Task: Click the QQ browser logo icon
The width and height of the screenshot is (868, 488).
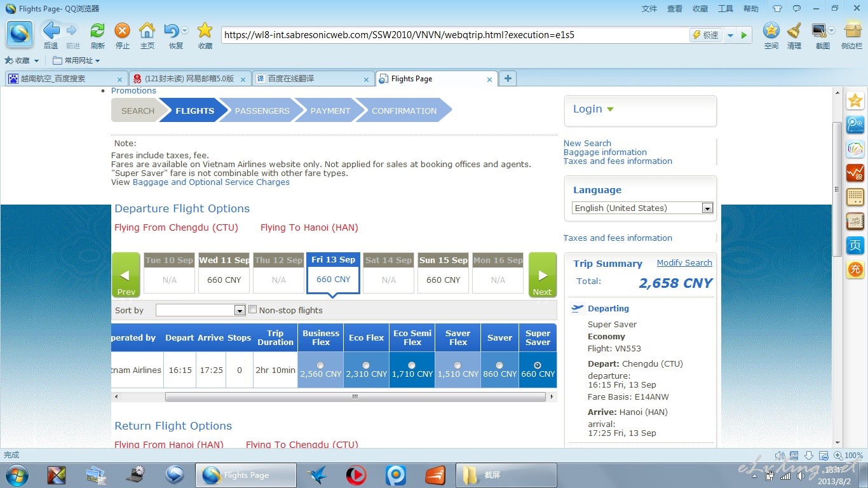Action: tap(19, 34)
